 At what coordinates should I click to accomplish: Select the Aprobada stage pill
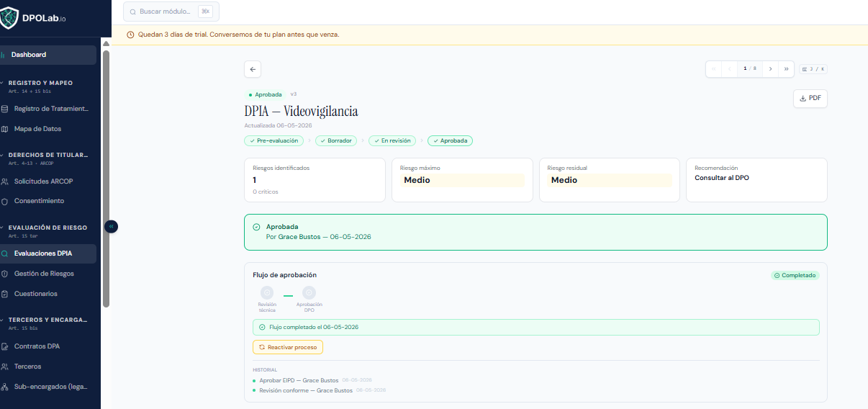pyautogui.click(x=450, y=141)
